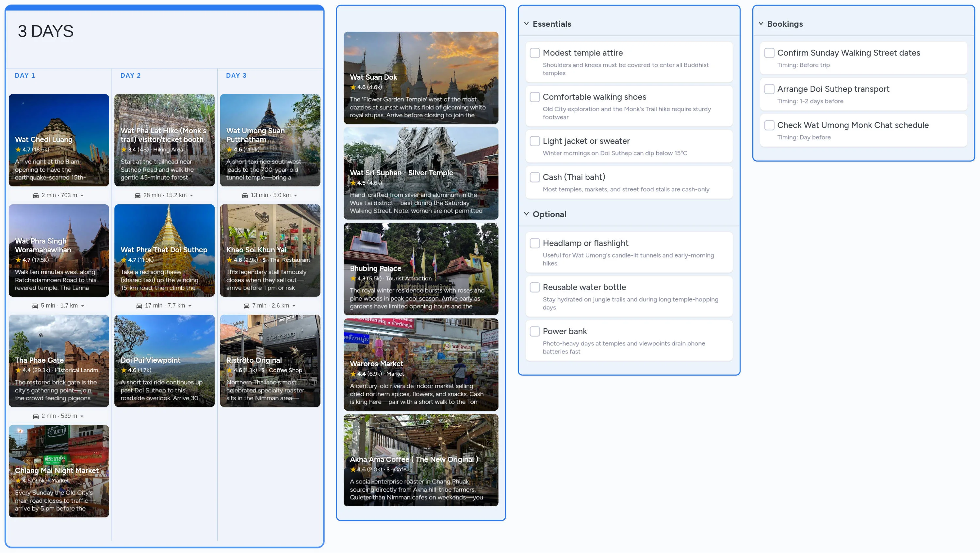This screenshot has width=980, height=553.
Task: Collapse the Optional section
Action: click(527, 214)
